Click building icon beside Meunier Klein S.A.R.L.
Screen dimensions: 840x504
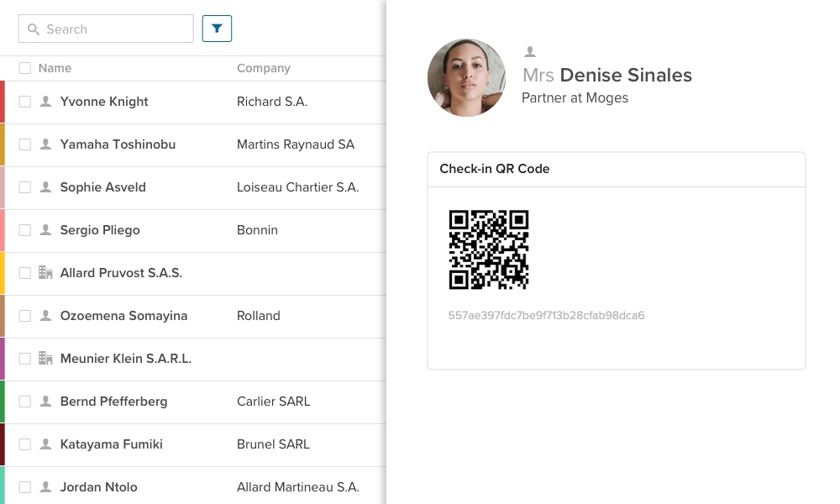point(45,359)
